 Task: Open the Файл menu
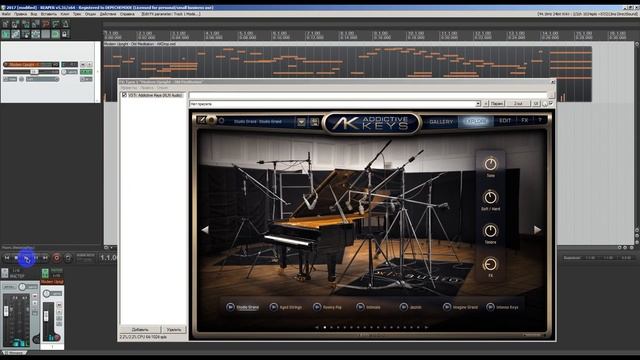[6, 14]
